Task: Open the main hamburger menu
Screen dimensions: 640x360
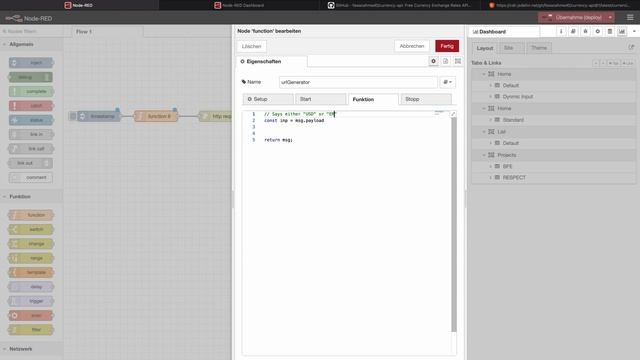Action: coord(630,18)
